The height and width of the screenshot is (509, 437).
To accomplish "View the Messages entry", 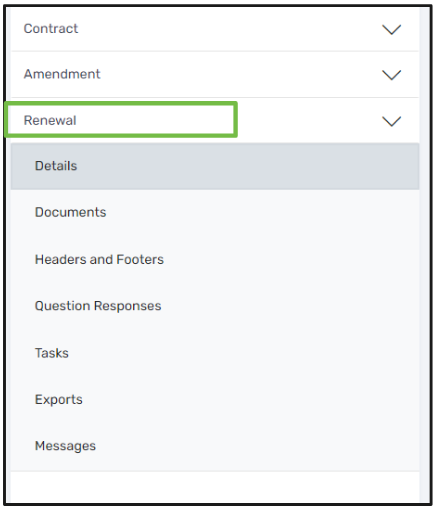I will point(215,446).
